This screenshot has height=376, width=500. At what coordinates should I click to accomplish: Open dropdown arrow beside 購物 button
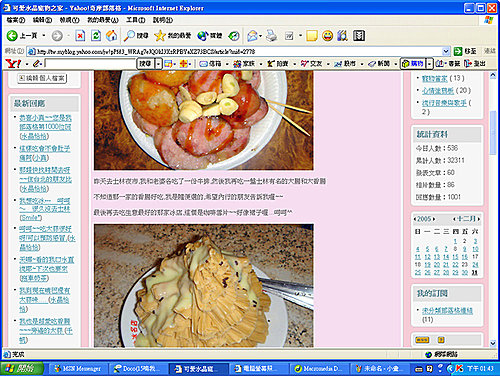pos(430,63)
